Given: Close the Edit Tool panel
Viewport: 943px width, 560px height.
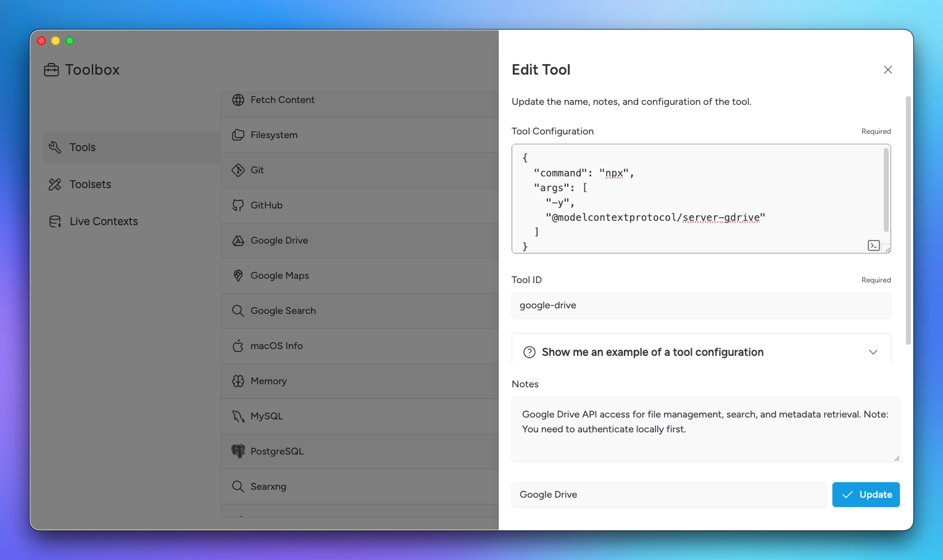Looking at the screenshot, I should coord(887,70).
